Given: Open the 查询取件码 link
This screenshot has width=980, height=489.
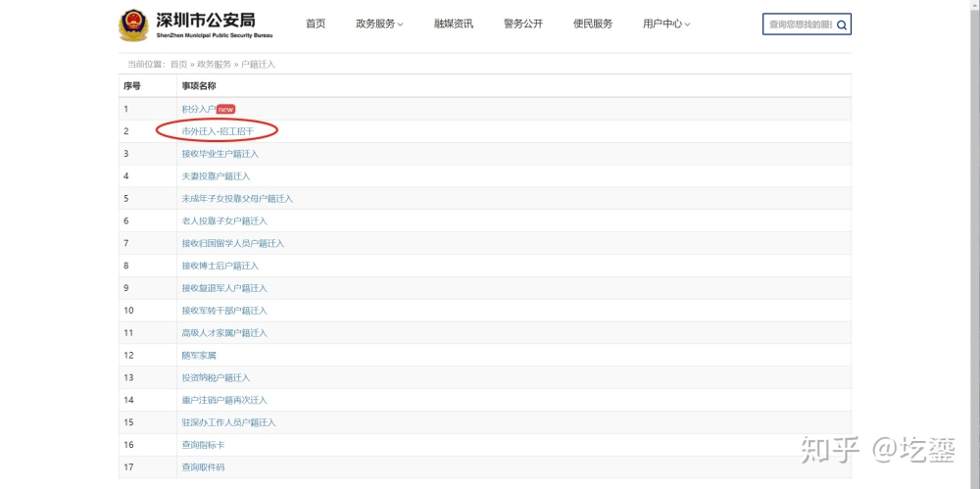Looking at the screenshot, I should [203, 467].
